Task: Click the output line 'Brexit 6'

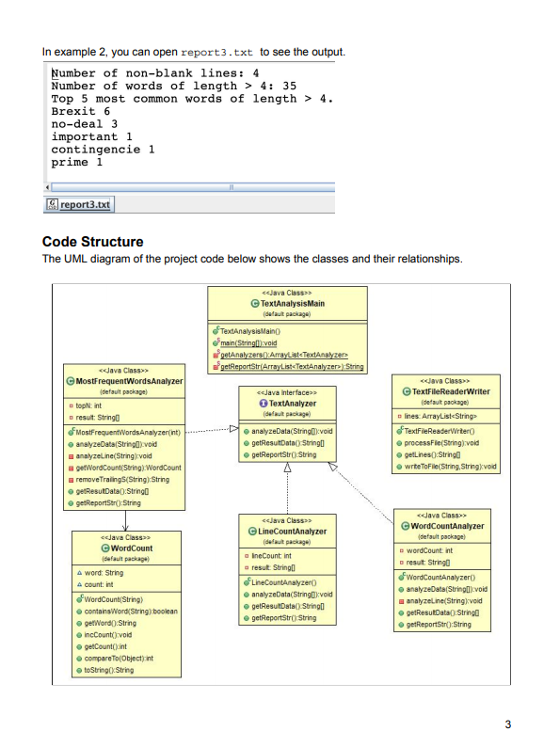Action: click(x=81, y=111)
